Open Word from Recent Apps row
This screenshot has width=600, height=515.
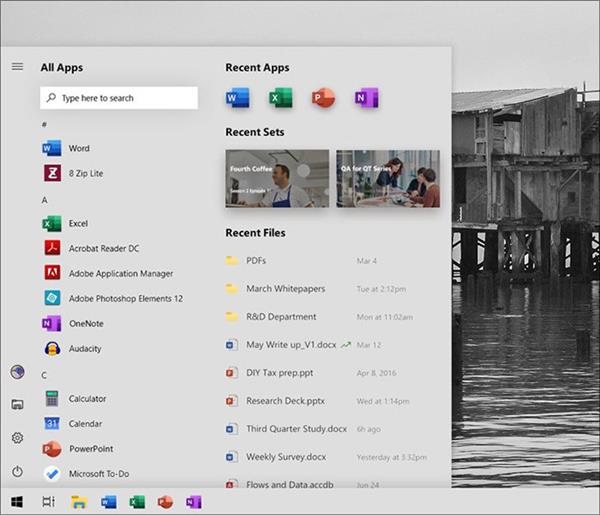click(x=237, y=98)
